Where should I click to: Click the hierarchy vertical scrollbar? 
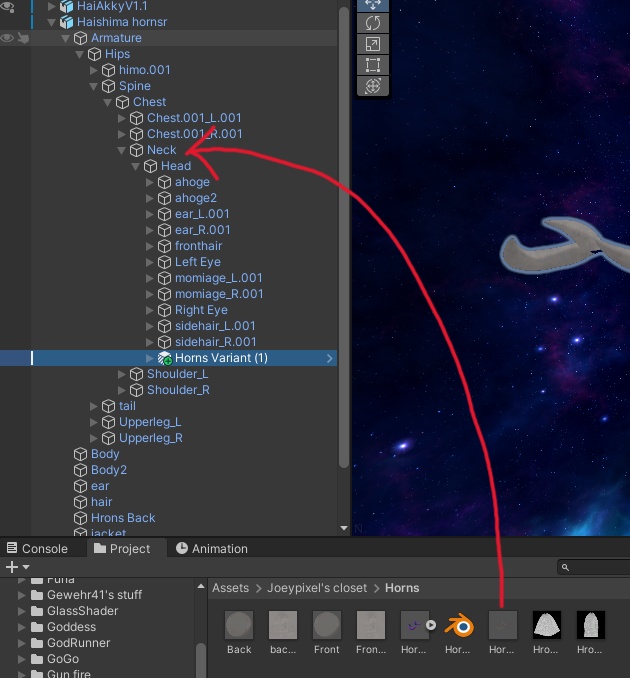coord(344,238)
